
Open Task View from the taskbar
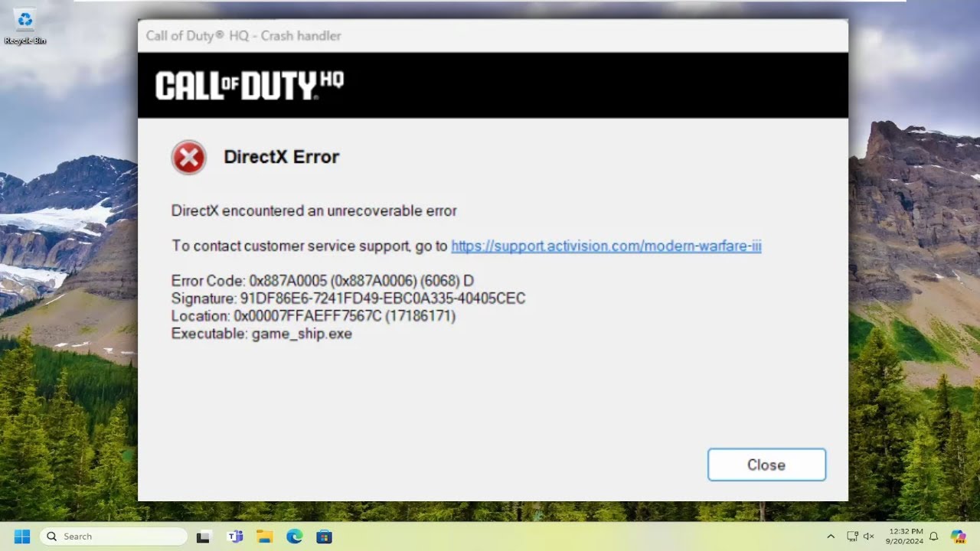(203, 536)
